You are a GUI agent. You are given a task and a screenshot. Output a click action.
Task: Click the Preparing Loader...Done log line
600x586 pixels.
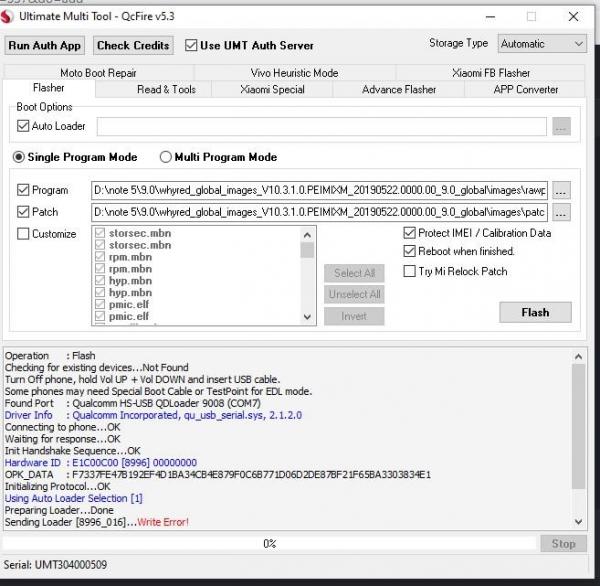click(x=59, y=510)
